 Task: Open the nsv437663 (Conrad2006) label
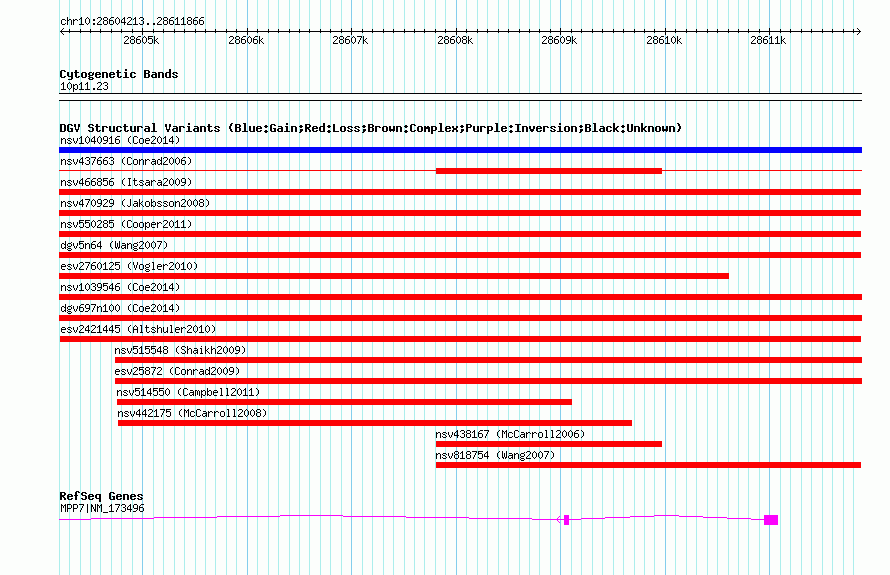point(126,161)
